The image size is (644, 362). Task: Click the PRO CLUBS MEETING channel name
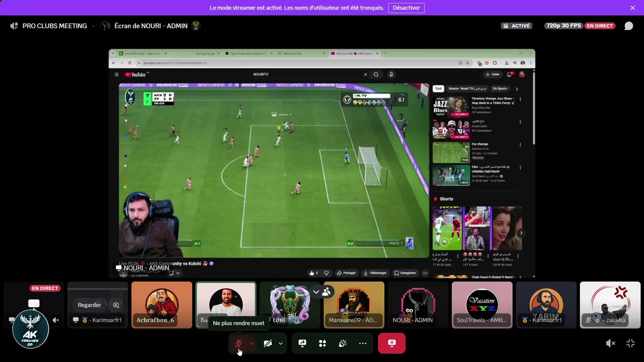55,26
